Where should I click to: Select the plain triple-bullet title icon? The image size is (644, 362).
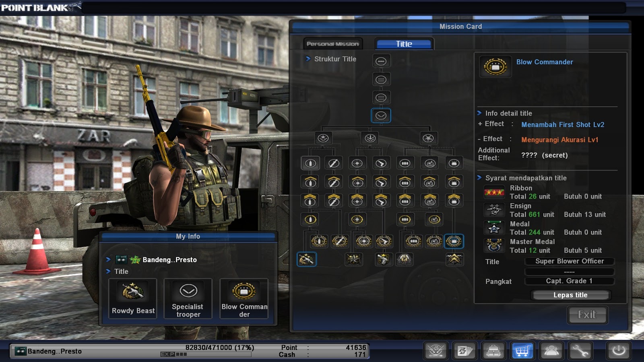(x=405, y=163)
